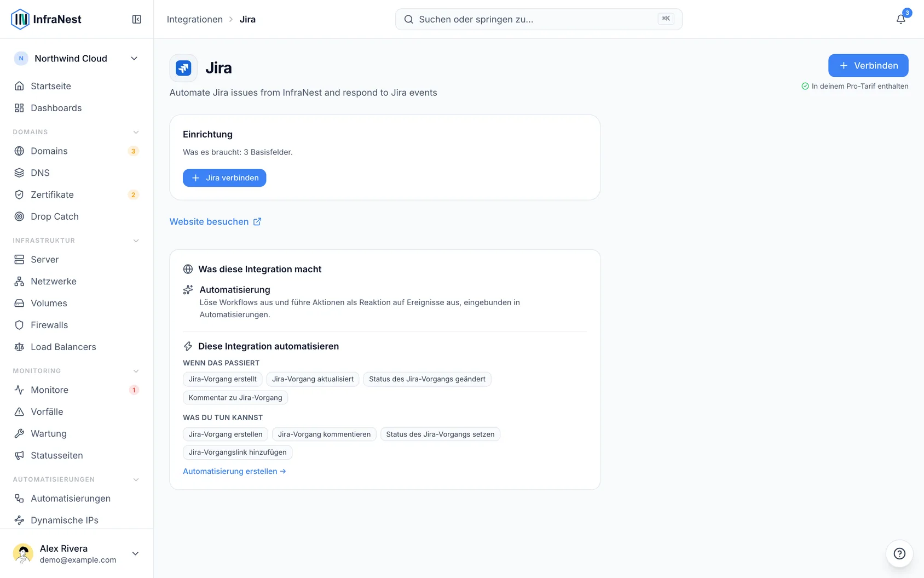Open the Website besuchen link
This screenshot has width=924, height=578.
click(x=215, y=221)
